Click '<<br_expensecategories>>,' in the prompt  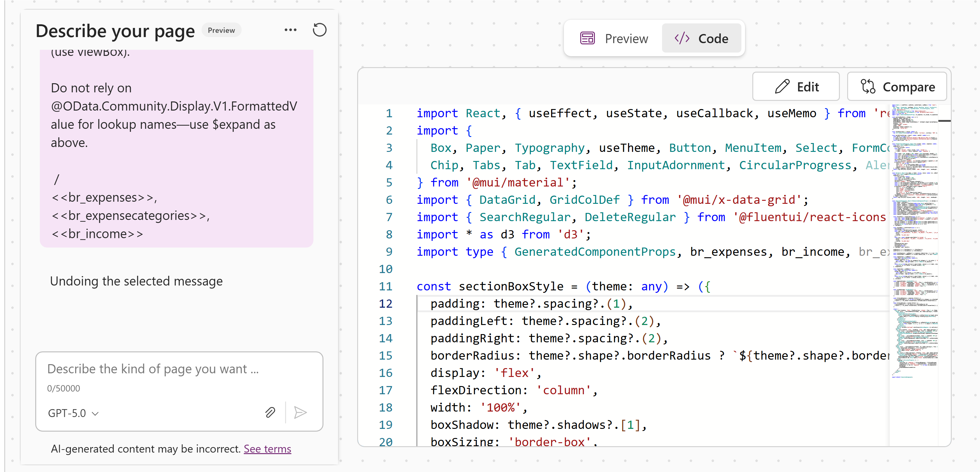coord(130,216)
